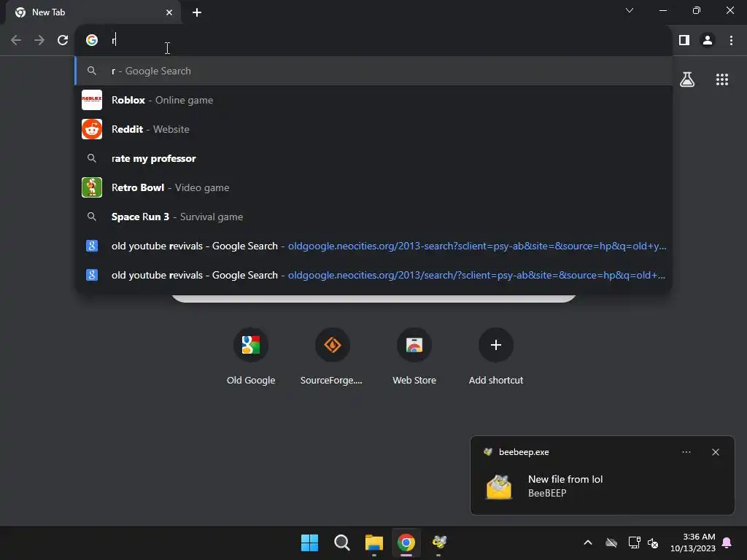Choose the Reddit Website suggestion
The image size is (747, 560).
pos(373,129)
